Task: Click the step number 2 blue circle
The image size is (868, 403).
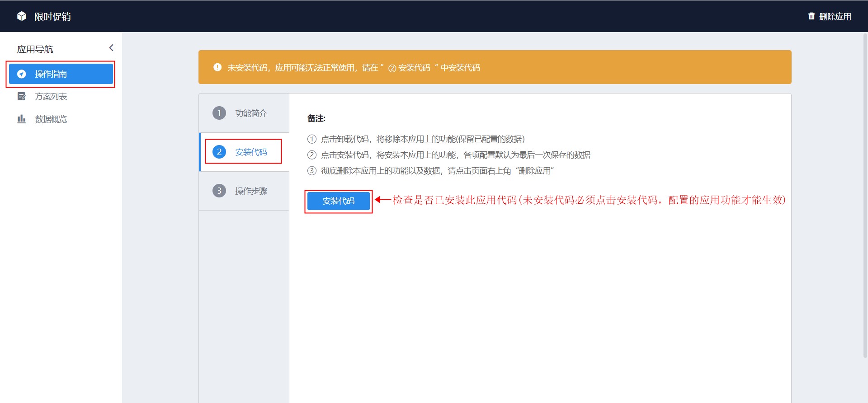Action: pyautogui.click(x=219, y=152)
